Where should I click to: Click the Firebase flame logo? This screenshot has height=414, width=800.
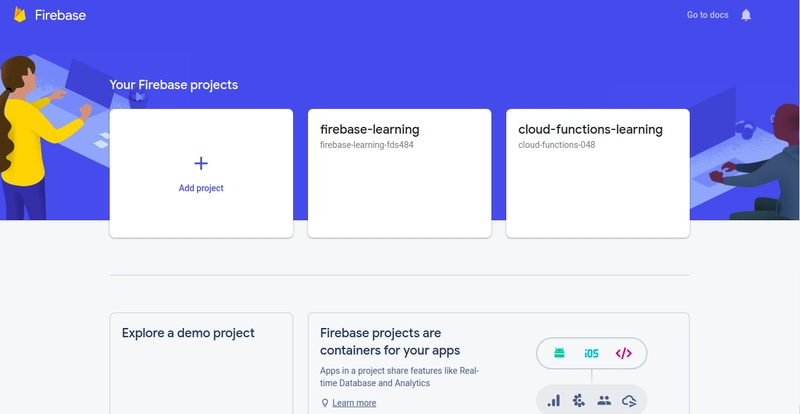point(20,15)
